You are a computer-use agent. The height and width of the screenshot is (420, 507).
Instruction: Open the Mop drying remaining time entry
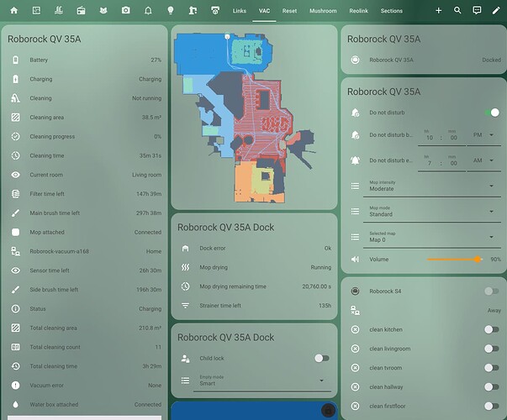(254, 286)
